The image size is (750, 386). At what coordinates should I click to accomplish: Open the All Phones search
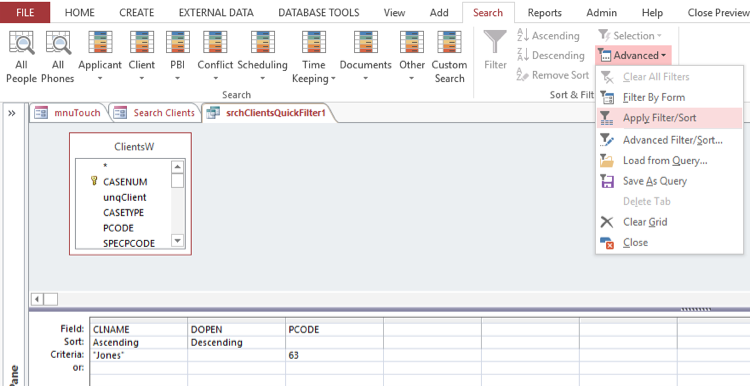coord(58,56)
